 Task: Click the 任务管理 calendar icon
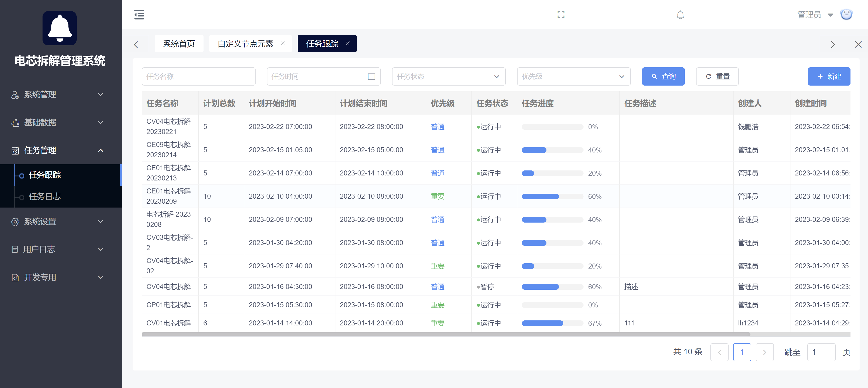point(15,150)
